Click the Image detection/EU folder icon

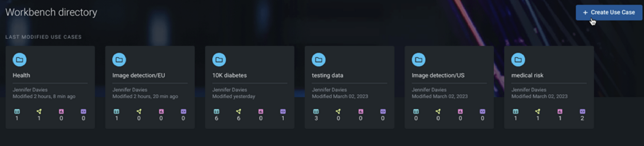(119, 60)
